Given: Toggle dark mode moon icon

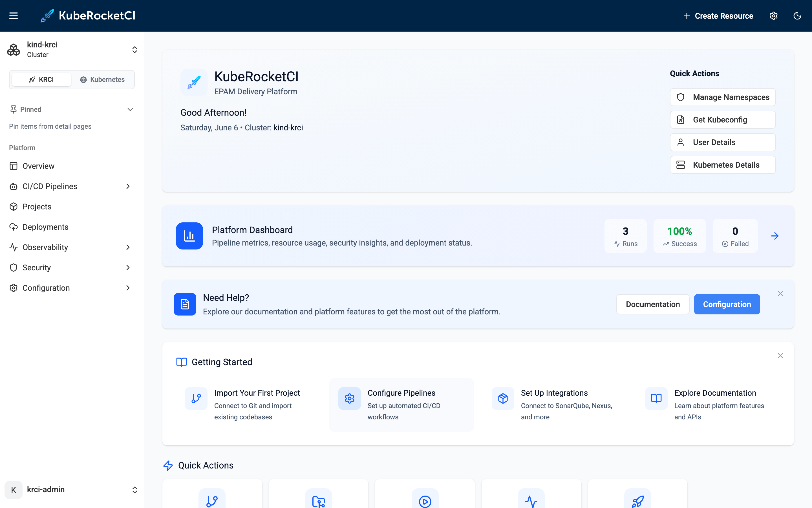Looking at the screenshot, I should (x=797, y=16).
